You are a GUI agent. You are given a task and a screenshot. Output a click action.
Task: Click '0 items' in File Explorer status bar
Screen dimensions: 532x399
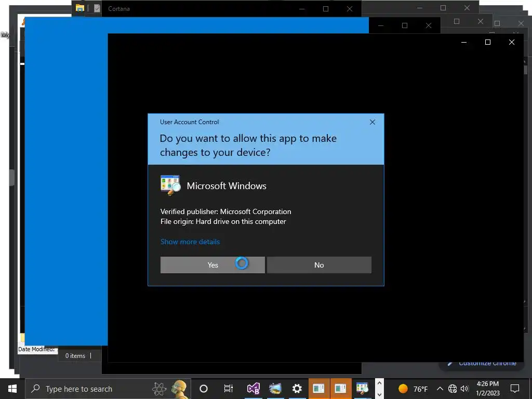coord(75,355)
